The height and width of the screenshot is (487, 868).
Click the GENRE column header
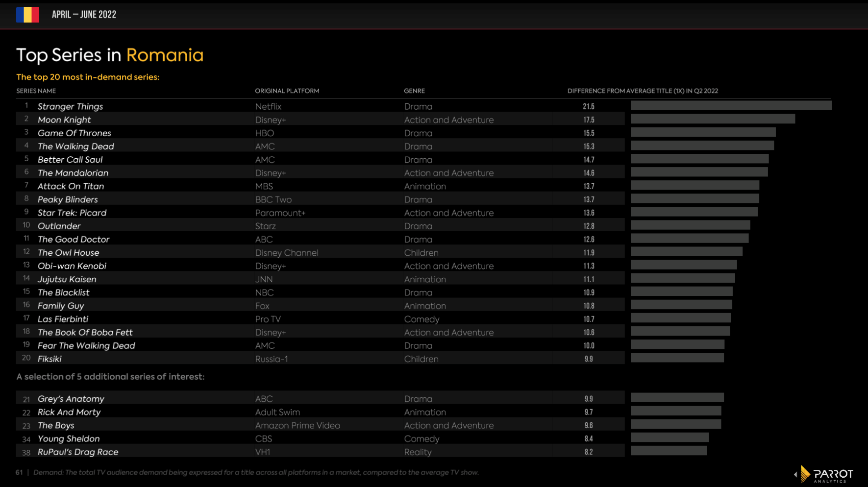point(414,91)
